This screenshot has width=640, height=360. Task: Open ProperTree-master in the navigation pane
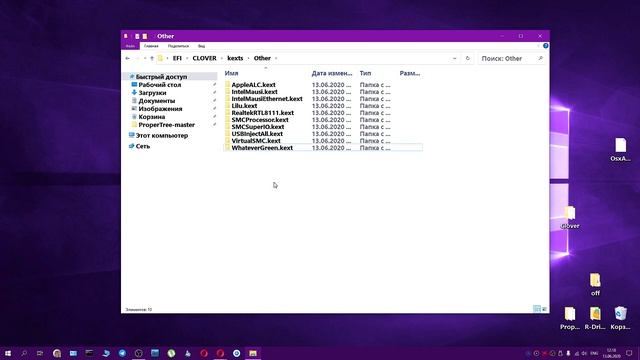167,125
